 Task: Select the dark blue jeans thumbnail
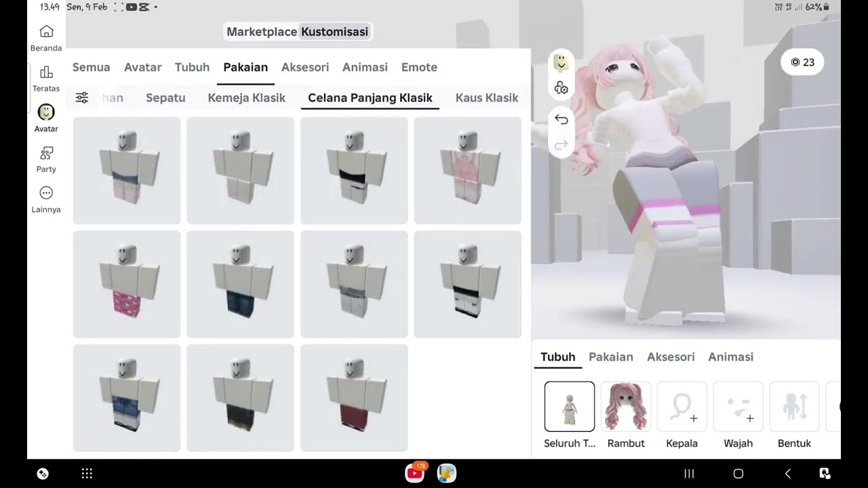point(241,284)
